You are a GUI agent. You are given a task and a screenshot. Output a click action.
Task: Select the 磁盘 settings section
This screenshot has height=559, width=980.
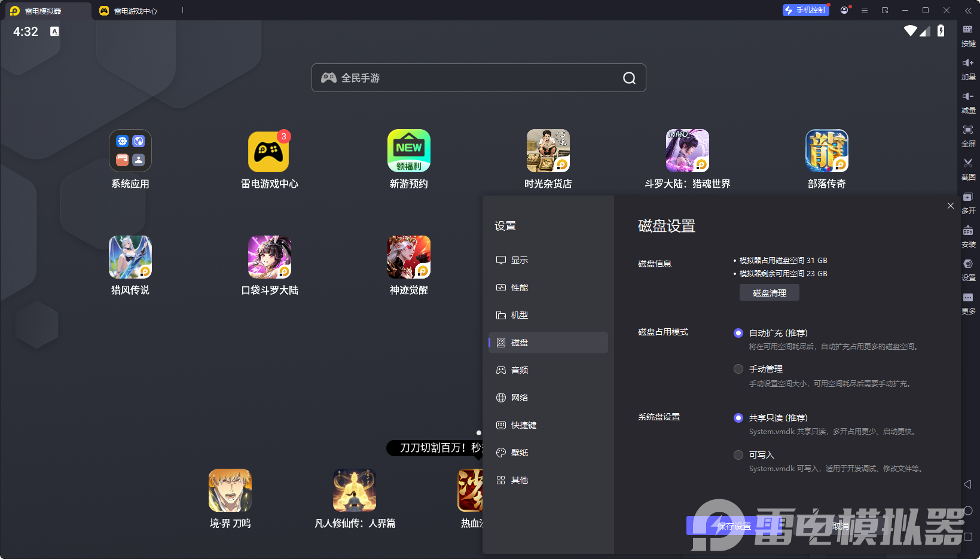[x=548, y=343]
